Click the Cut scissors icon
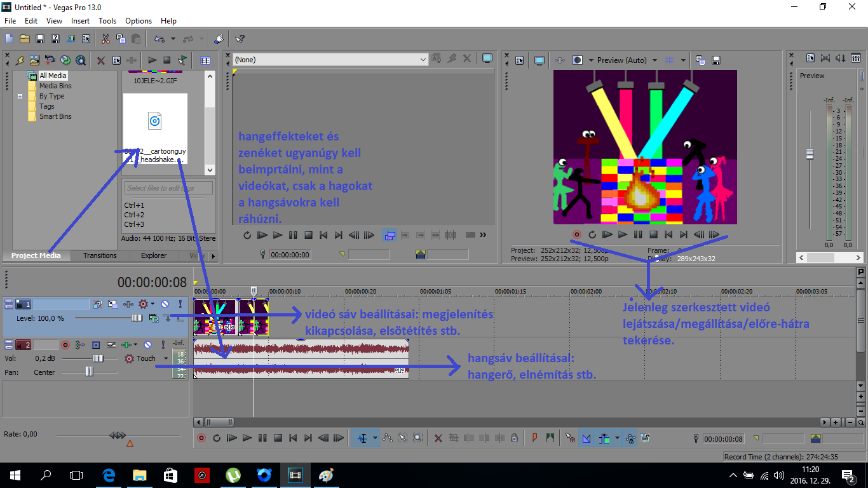 point(105,39)
